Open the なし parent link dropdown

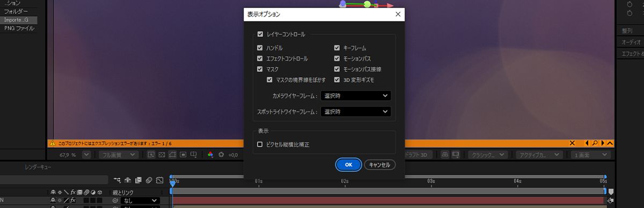coord(140,200)
